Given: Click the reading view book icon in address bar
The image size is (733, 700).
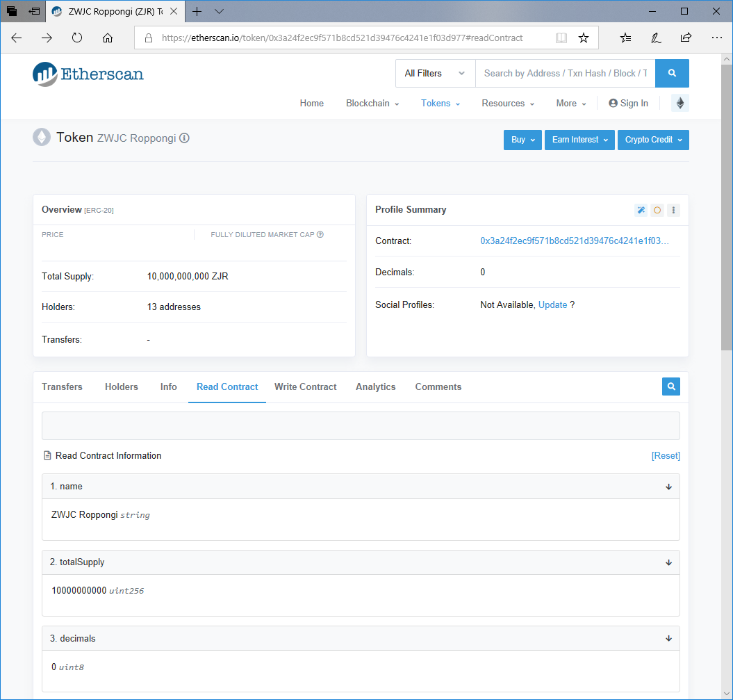Looking at the screenshot, I should [561, 38].
